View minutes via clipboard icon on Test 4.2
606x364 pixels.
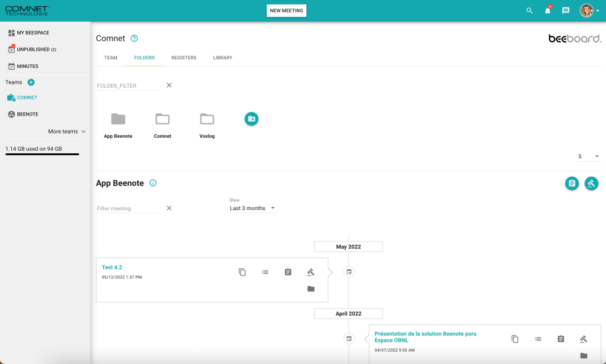[288, 272]
